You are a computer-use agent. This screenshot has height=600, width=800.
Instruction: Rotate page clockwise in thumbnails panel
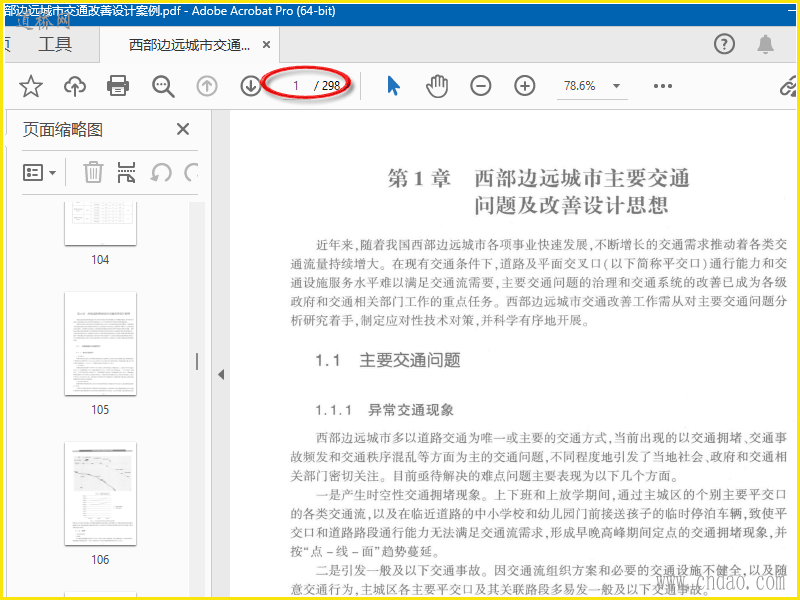coord(191,172)
